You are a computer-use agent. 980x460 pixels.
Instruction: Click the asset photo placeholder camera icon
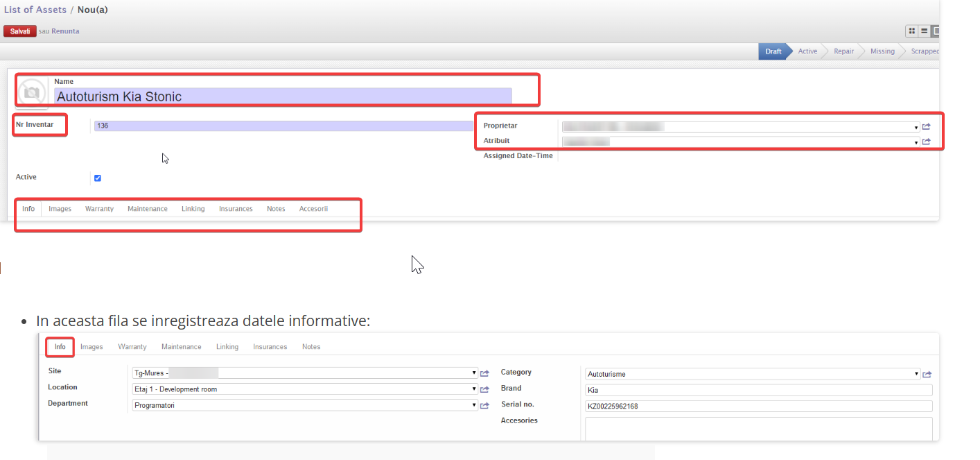pyautogui.click(x=31, y=92)
